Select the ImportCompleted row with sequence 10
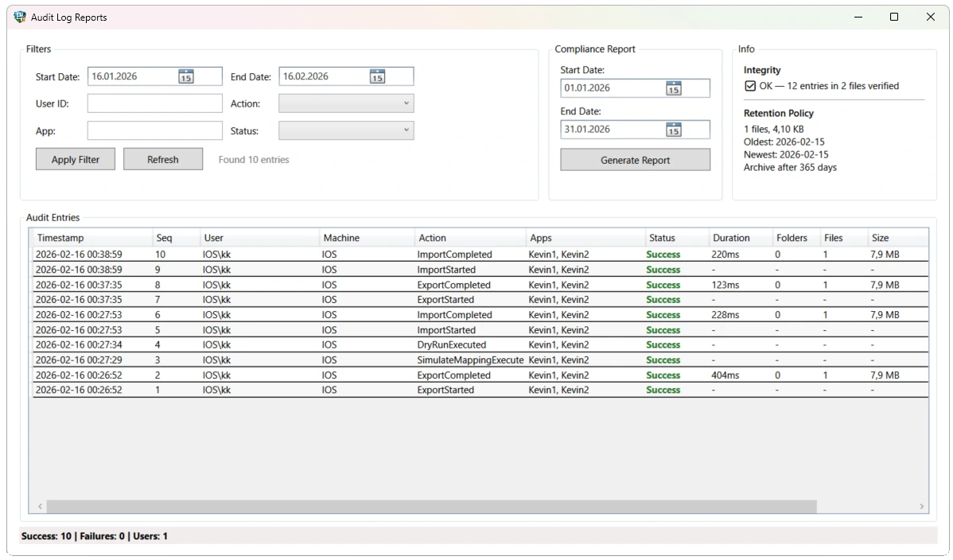 click(318, 254)
